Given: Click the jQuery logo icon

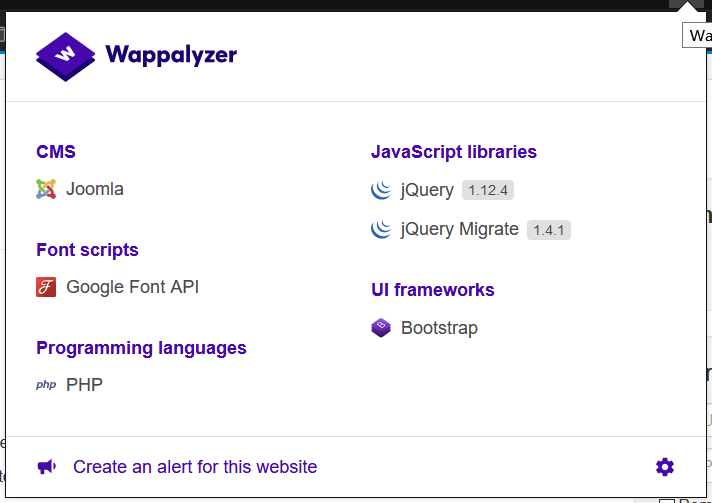Looking at the screenshot, I should pos(381,190).
